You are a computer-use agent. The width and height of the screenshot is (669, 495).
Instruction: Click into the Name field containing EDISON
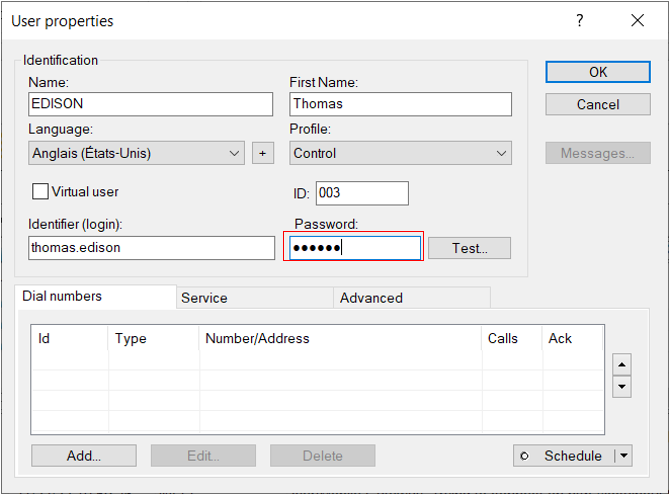[x=150, y=104]
